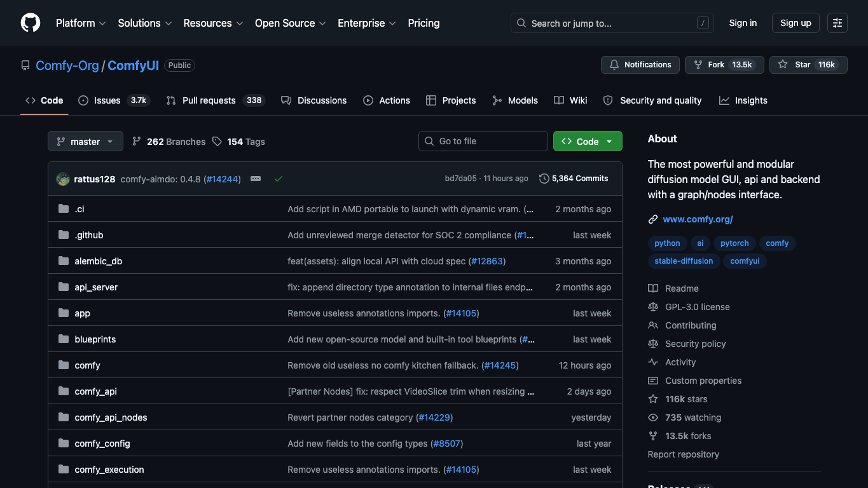Image resolution: width=868 pixels, height=488 pixels.
Task: Focus the Search or jump to field
Action: click(612, 23)
